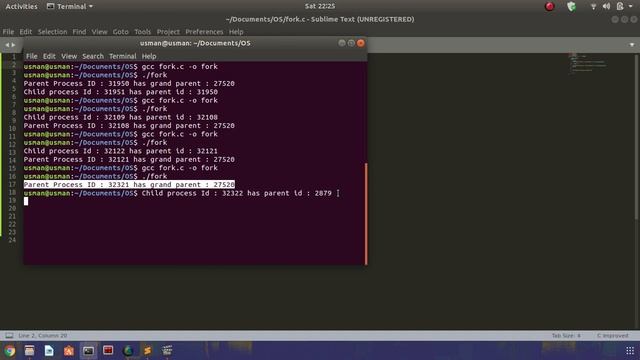Change Tab Size: 4 setting
640x360 pixels.
click(566, 336)
